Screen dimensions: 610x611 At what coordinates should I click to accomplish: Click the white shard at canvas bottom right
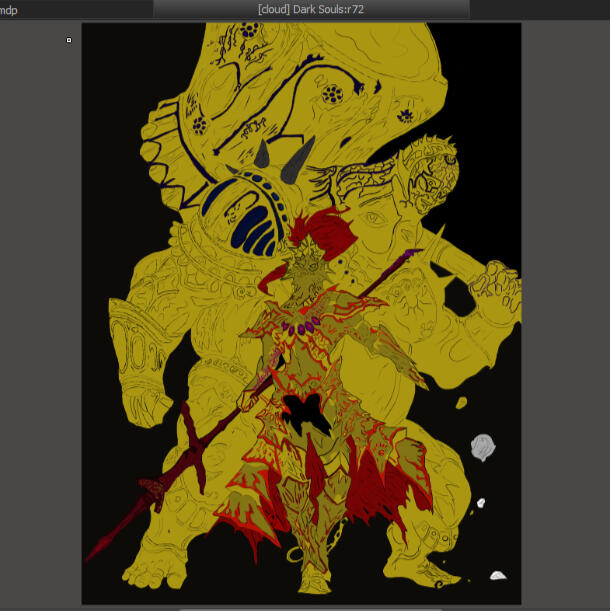(497, 575)
